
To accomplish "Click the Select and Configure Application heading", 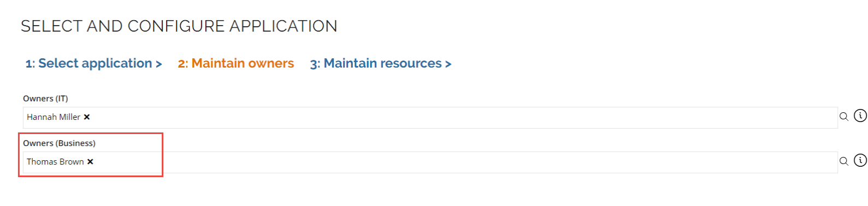I will (x=179, y=26).
